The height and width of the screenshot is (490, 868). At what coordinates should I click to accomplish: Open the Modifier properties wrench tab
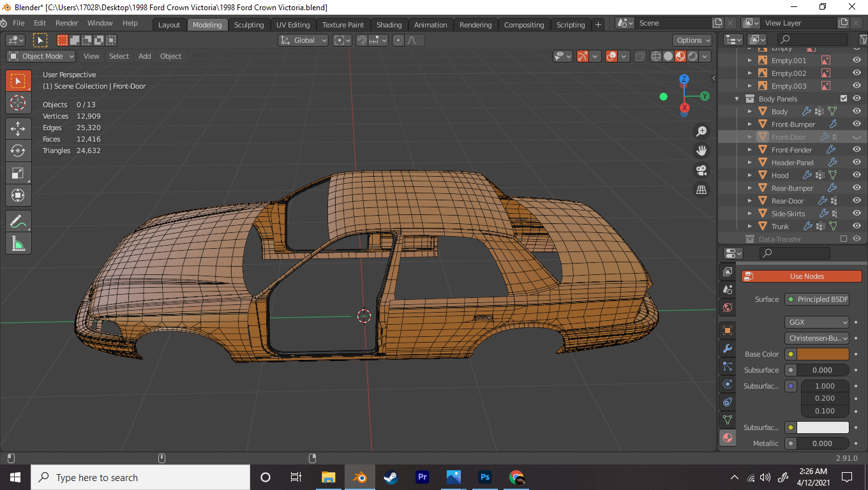coord(727,348)
